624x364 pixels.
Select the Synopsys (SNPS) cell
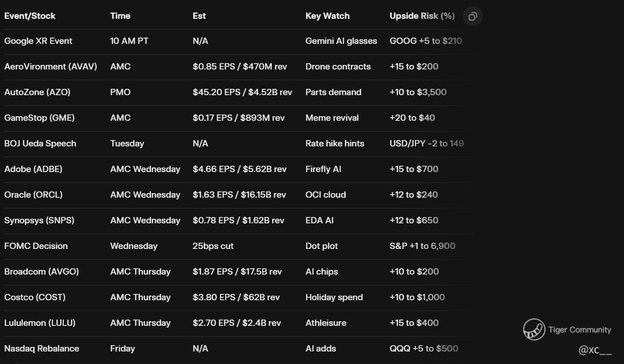click(x=39, y=220)
